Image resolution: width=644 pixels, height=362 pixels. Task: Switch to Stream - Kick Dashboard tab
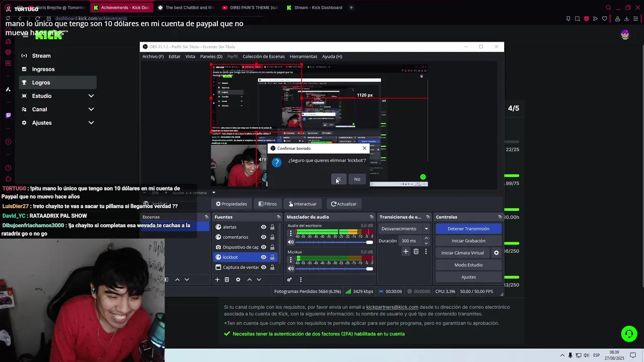[314, 8]
